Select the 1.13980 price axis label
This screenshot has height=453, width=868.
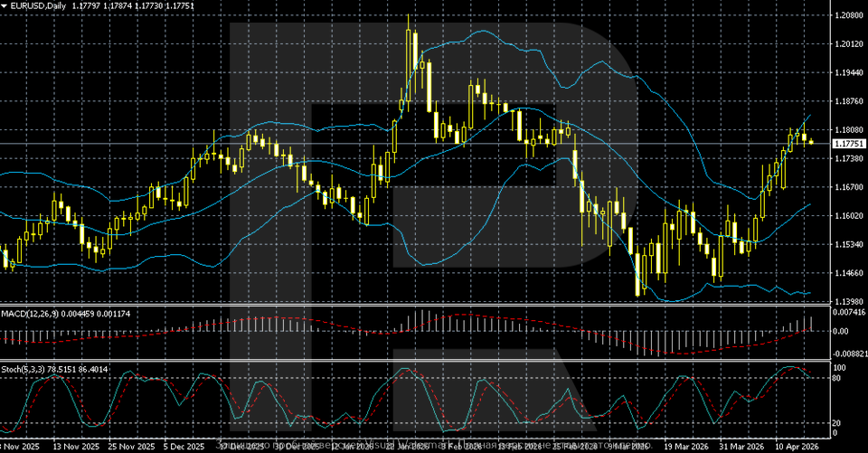[x=848, y=301]
